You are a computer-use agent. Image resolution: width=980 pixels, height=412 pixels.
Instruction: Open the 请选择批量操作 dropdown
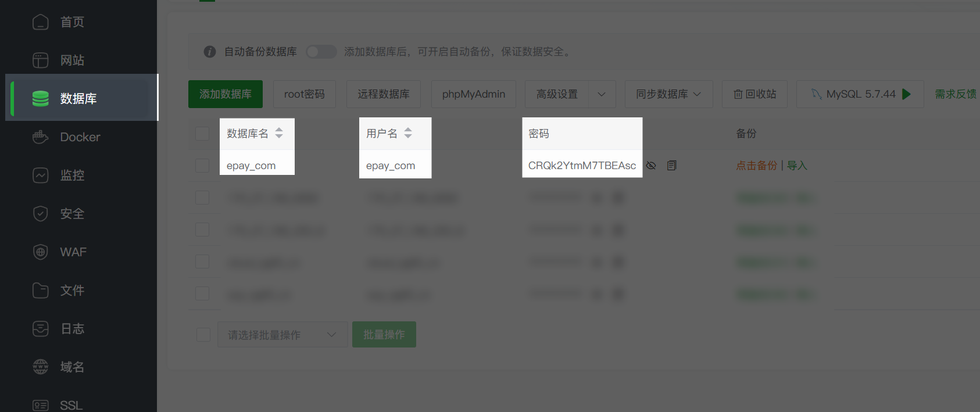point(282,335)
